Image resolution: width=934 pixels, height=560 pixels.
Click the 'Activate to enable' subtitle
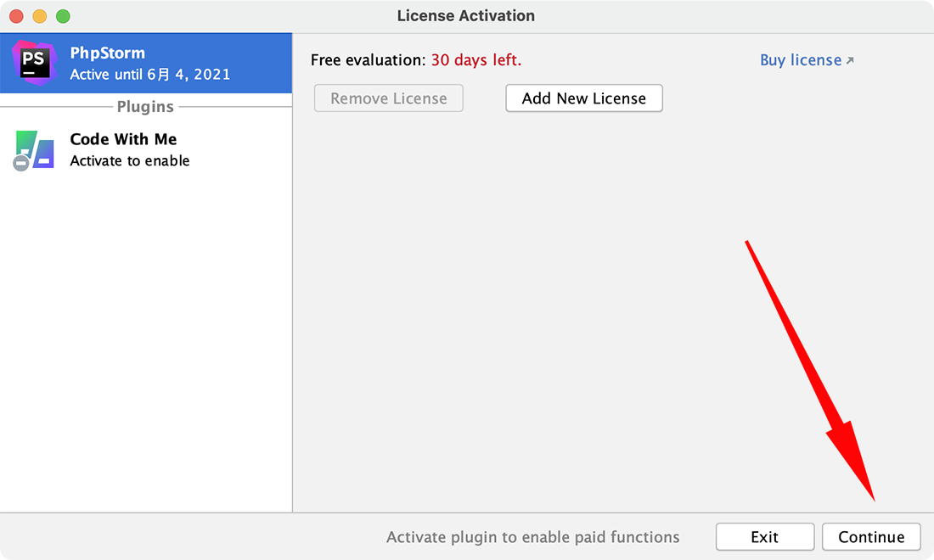coord(130,161)
